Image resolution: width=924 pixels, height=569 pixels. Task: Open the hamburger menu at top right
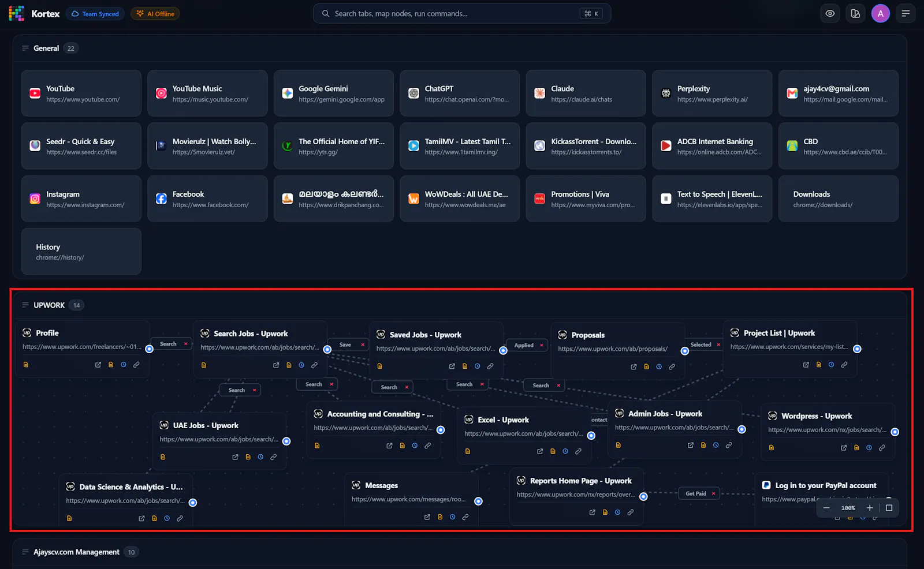[x=906, y=13]
